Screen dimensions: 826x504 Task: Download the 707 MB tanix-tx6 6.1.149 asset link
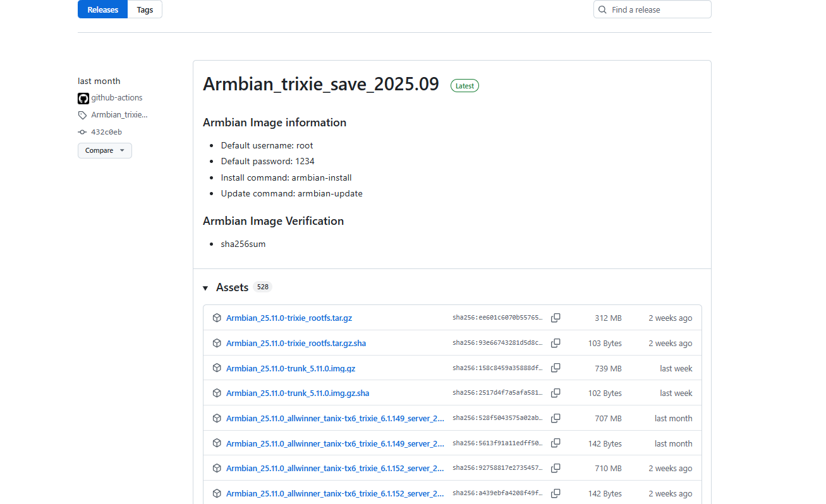(335, 418)
